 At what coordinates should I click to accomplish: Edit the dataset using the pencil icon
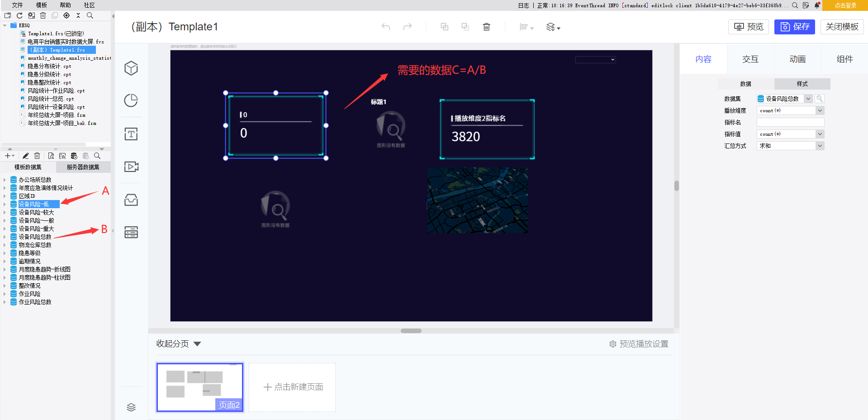tap(26, 156)
